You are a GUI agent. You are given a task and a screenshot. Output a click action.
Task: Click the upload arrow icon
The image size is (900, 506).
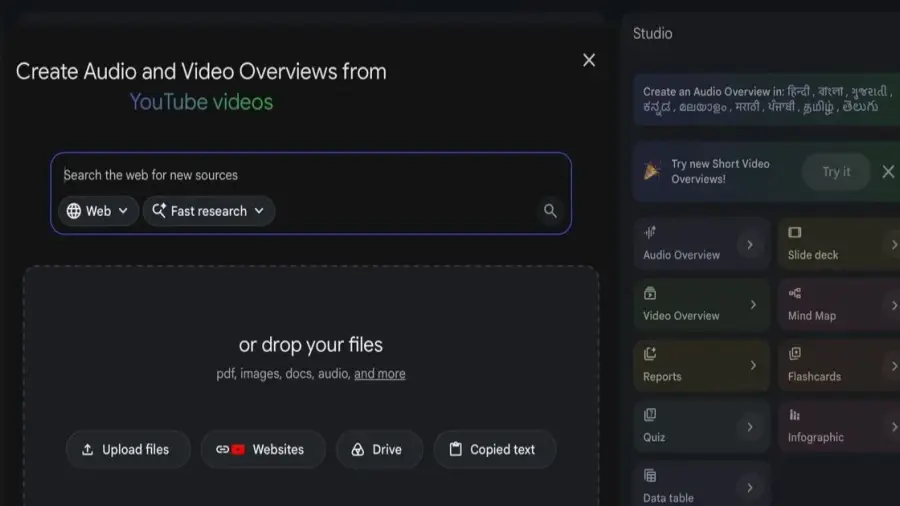[x=87, y=449]
